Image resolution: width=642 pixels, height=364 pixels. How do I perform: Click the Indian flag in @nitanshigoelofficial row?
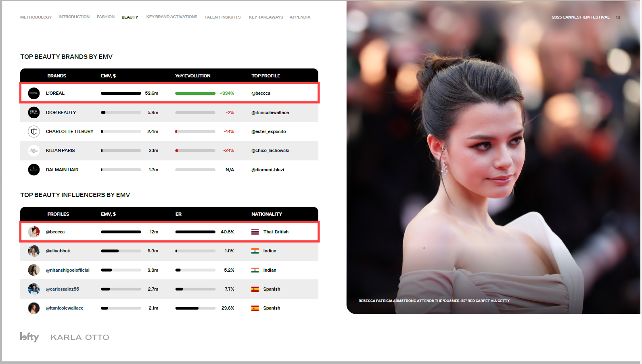coord(255,270)
